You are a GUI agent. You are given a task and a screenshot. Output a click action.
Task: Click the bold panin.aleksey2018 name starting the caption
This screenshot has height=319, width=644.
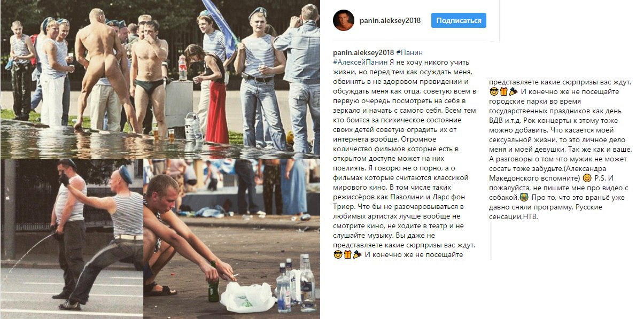click(363, 53)
